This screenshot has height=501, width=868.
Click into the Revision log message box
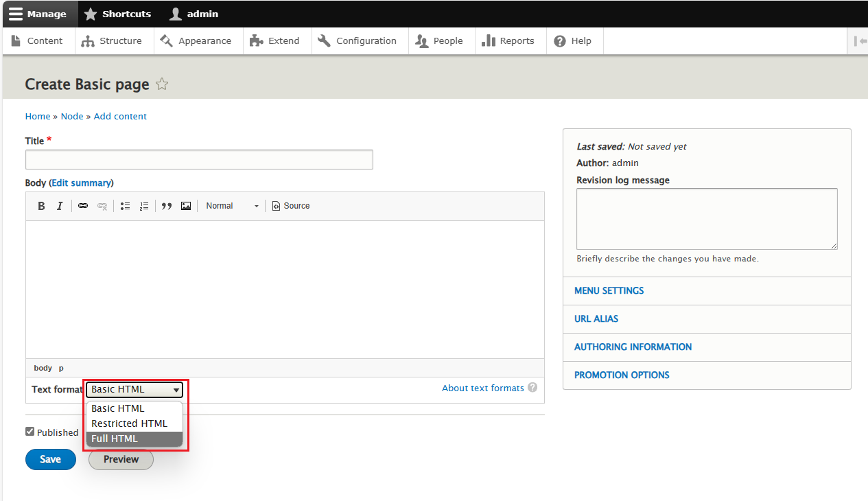click(x=707, y=219)
